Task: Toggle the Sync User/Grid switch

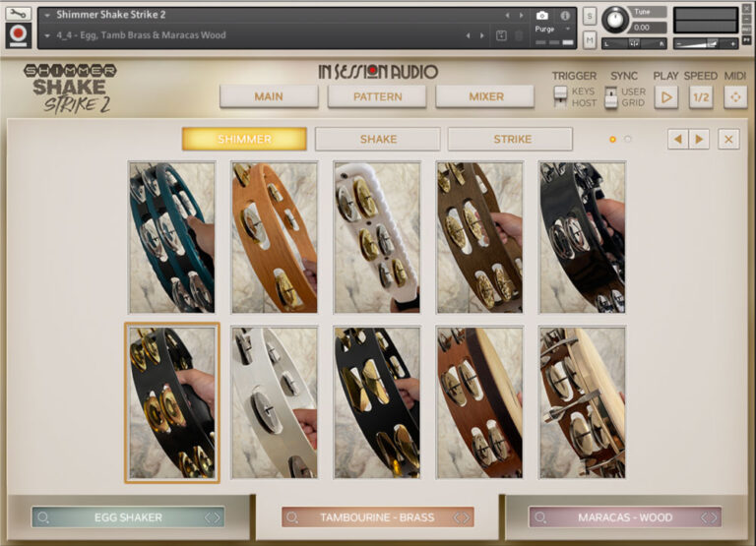Action: [x=611, y=96]
